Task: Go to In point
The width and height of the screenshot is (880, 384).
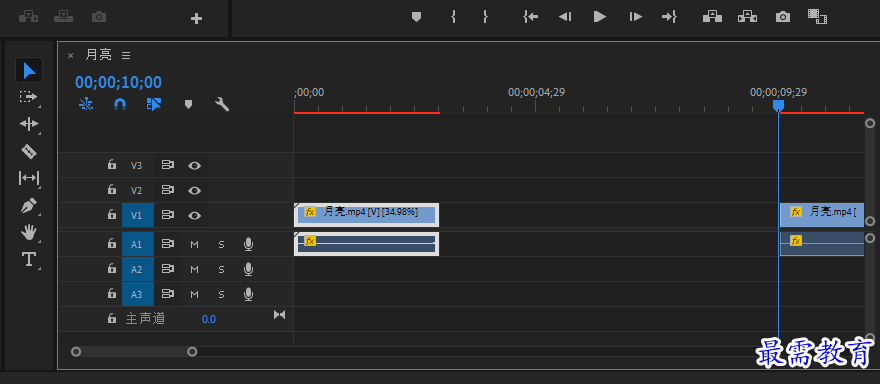Action: [x=530, y=17]
